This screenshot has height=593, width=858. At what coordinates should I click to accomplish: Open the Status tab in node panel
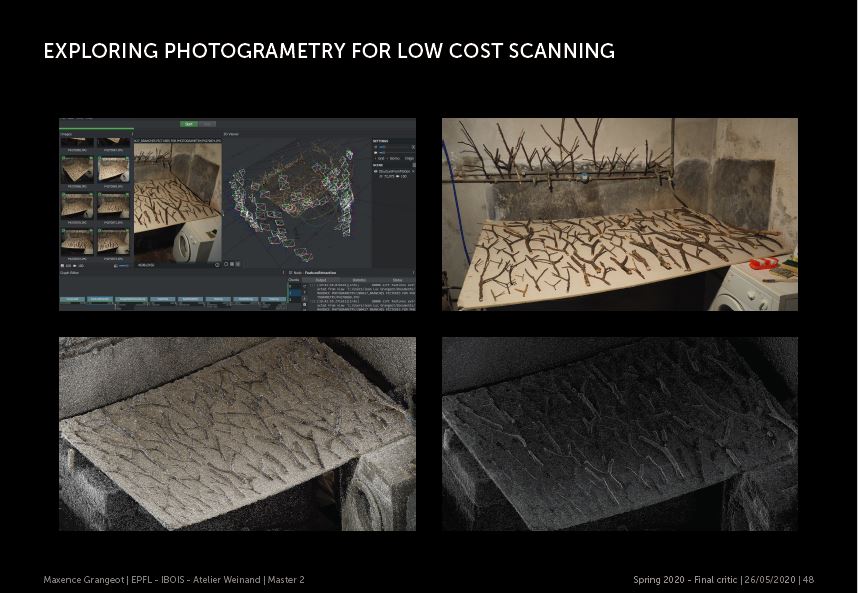click(396, 279)
